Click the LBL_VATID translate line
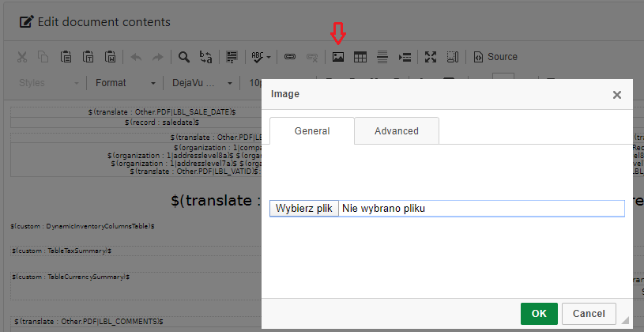The width and height of the screenshot is (644, 332). click(x=195, y=172)
